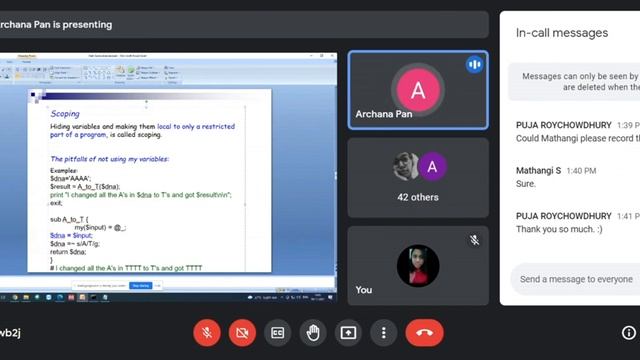The width and height of the screenshot is (640, 360).
Task: Leave the call with the red hang-up button
Action: [x=424, y=333]
